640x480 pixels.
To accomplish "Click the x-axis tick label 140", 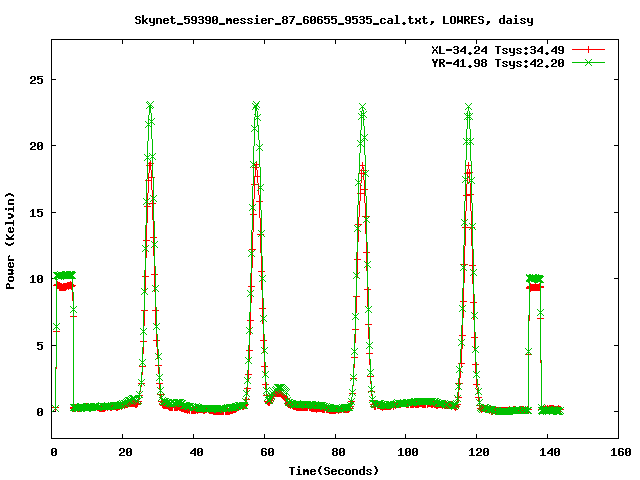I will pyautogui.click(x=550, y=452).
